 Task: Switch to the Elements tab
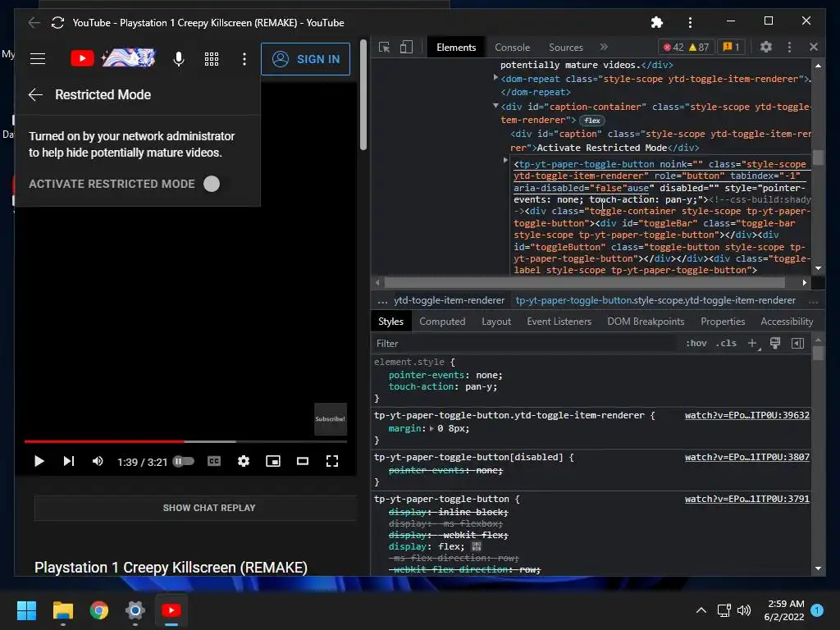pos(456,47)
